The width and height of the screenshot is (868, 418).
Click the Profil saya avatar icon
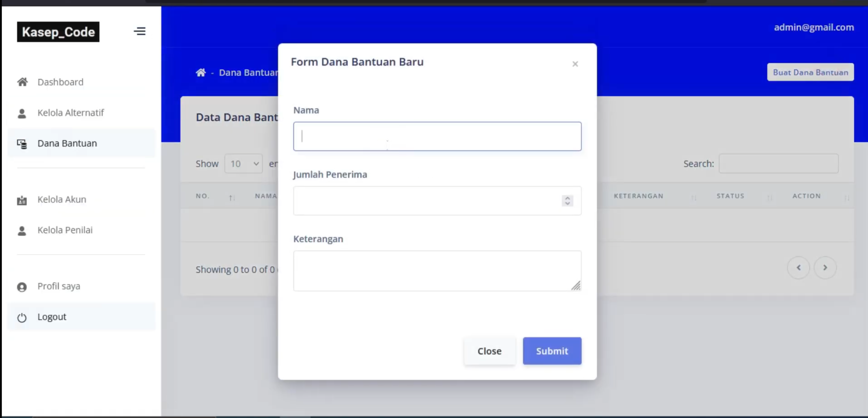(x=22, y=287)
